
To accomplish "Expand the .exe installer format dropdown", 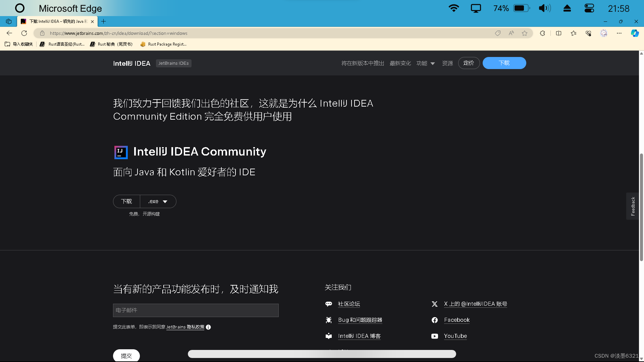I will point(158,201).
